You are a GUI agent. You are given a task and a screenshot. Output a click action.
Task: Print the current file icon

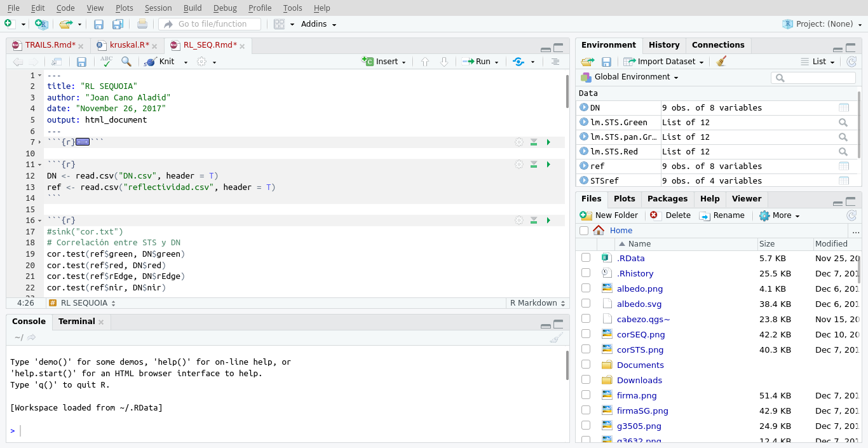click(142, 24)
